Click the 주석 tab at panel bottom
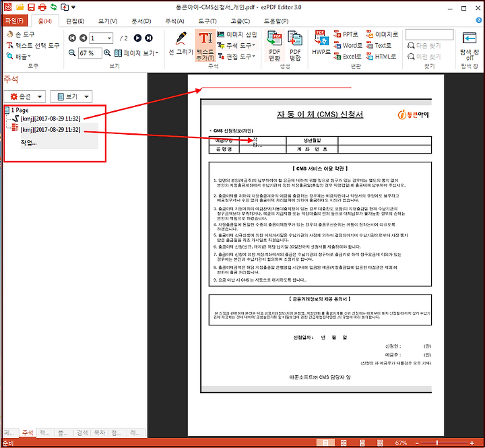The width and height of the screenshot is (485, 448). pyautogui.click(x=28, y=433)
